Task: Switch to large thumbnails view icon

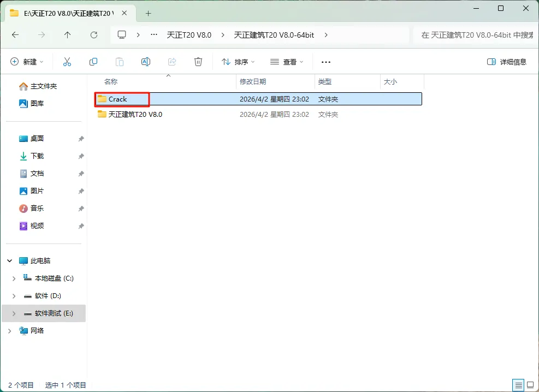Action: (530, 385)
